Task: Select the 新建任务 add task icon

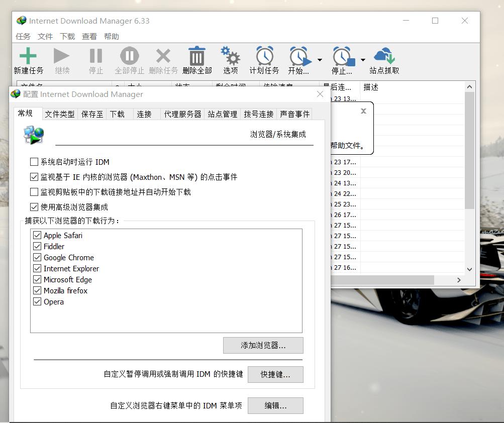Action: (29, 55)
